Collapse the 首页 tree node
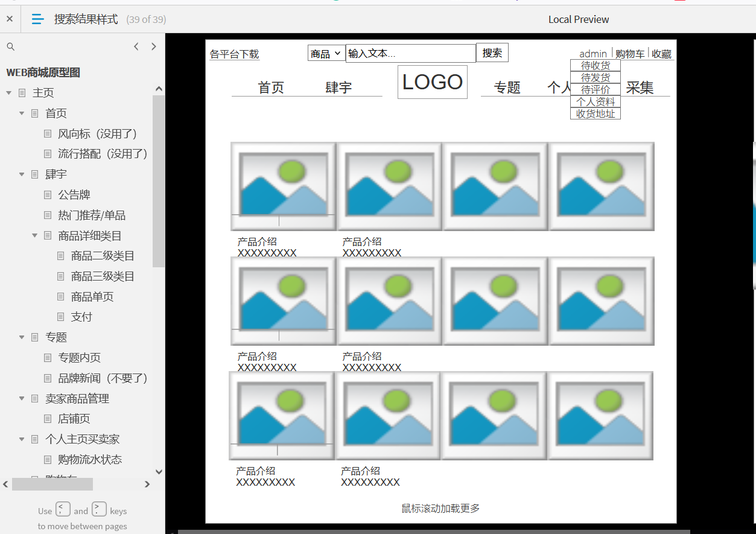The width and height of the screenshot is (756, 534). pos(22,113)
